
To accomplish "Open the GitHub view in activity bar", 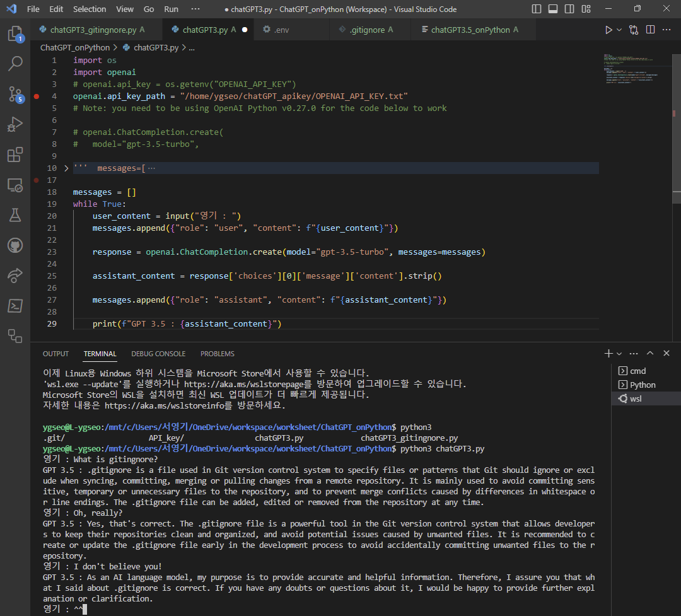I will (15, 245).
